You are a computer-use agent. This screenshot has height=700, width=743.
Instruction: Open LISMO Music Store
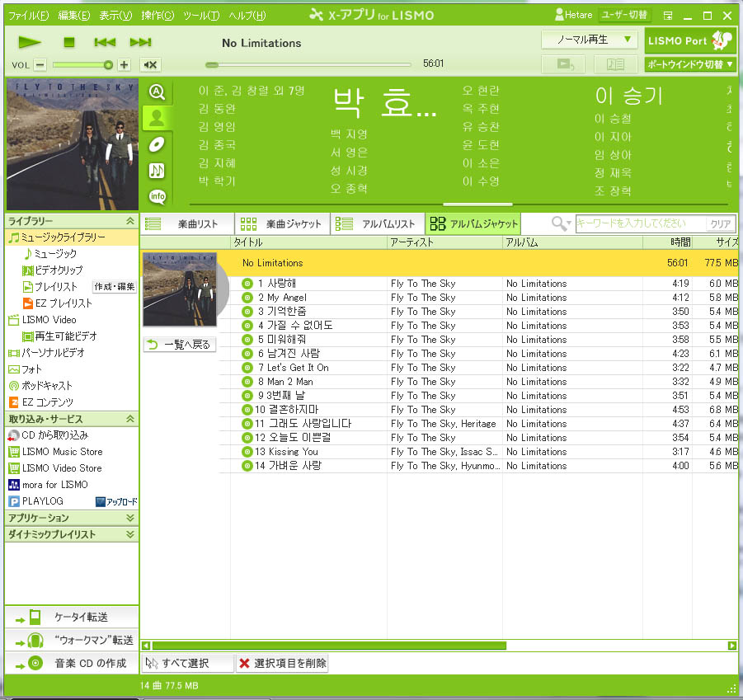pyautogui.click(x=55, y=451)
